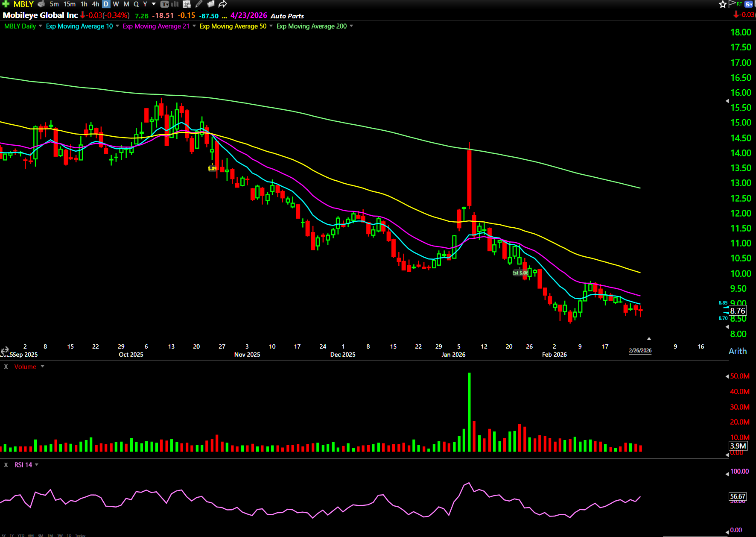Viewport: 756px width, 537px height.
Task: Open the Volume indicator dropdown arrow
Action: click(x=42, y=367)
